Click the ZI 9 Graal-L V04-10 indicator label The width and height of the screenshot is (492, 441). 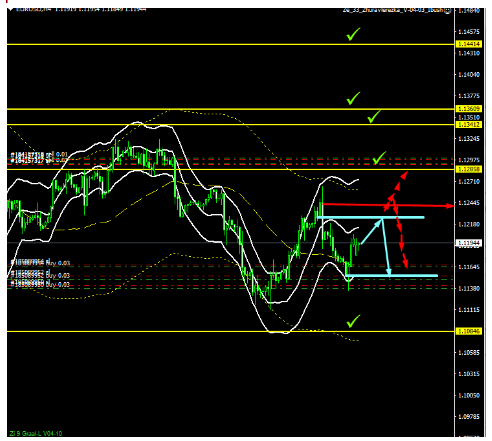tap(36, 433)
